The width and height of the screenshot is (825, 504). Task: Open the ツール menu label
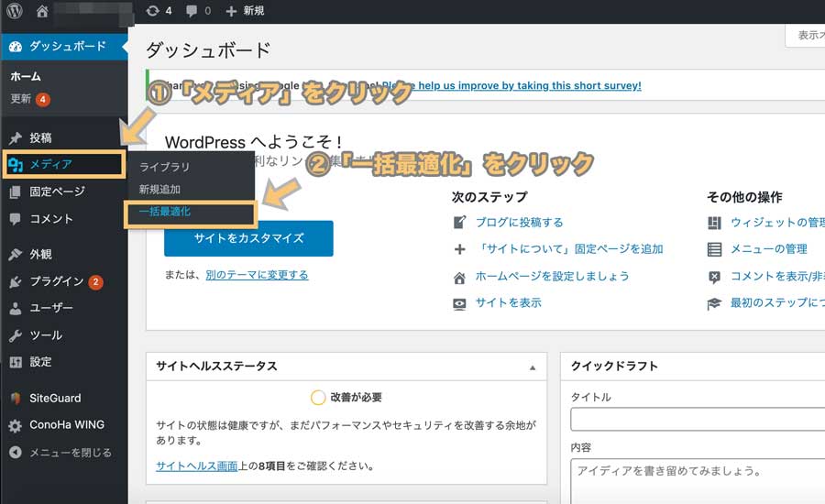coord(46,335)
